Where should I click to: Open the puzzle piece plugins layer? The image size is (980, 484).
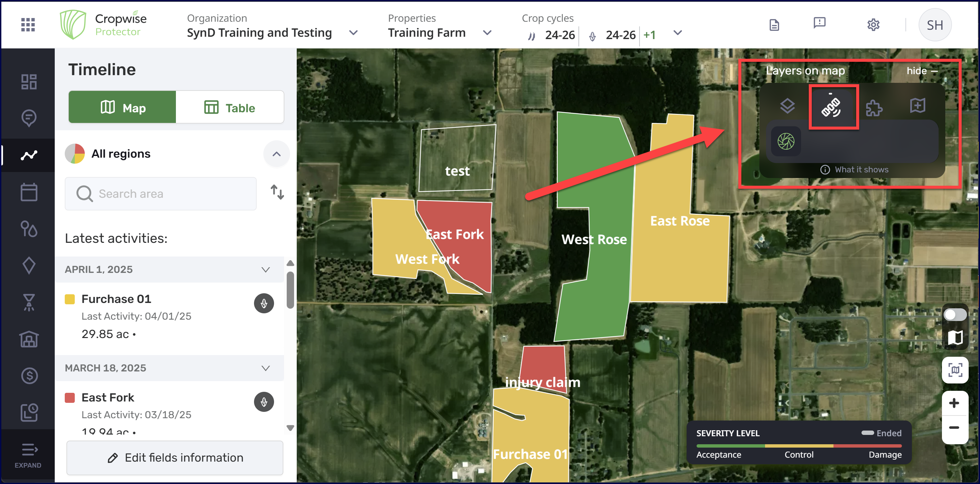[x=874, y=108]
